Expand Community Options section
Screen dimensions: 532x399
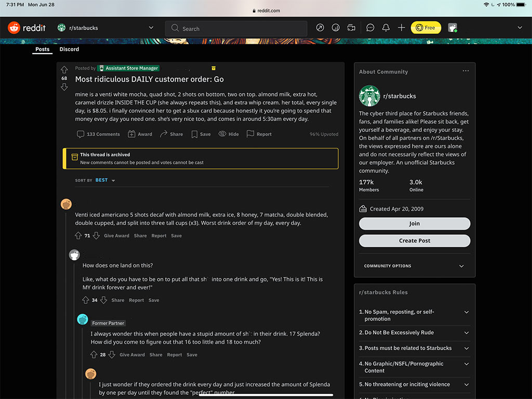pos(414,266)
